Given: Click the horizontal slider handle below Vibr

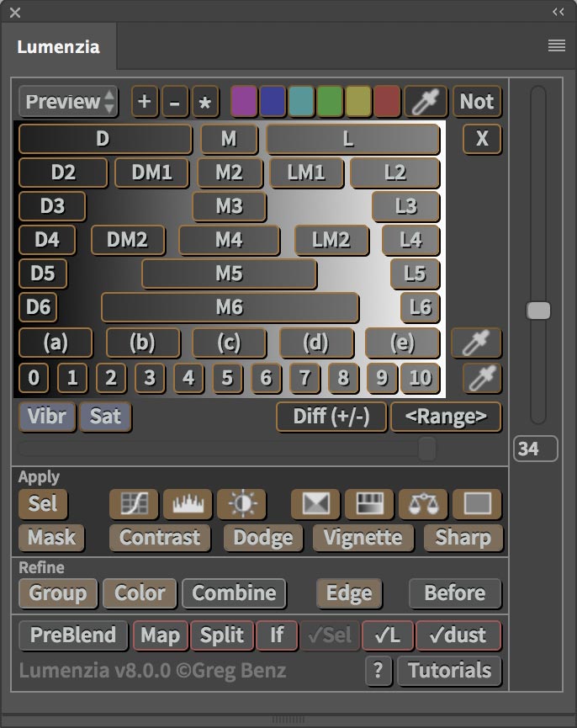Looking at the screenshot, I should [426, 449].
